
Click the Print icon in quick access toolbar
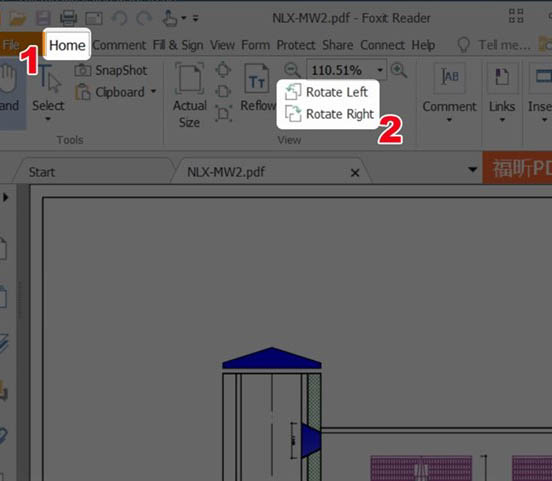(68, 18)
